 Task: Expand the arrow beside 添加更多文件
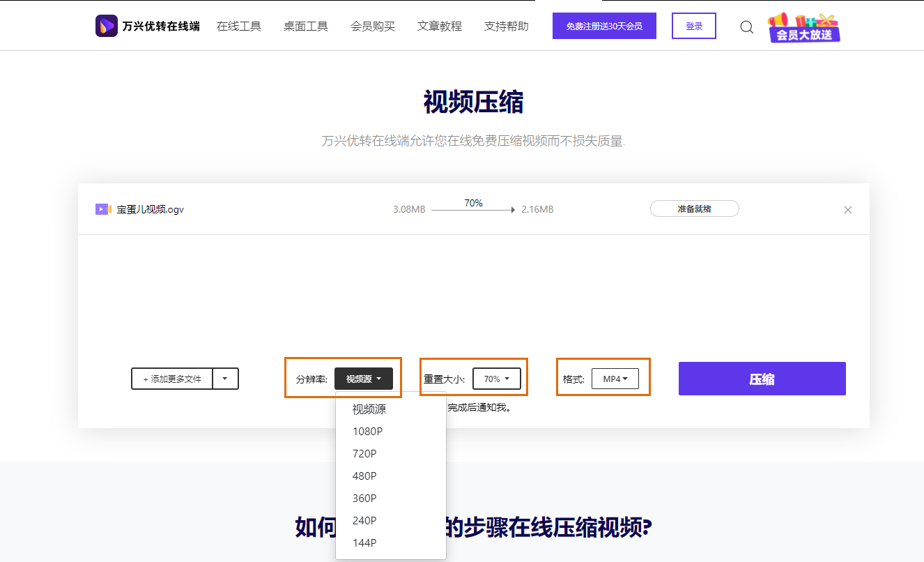pos(225,378)
